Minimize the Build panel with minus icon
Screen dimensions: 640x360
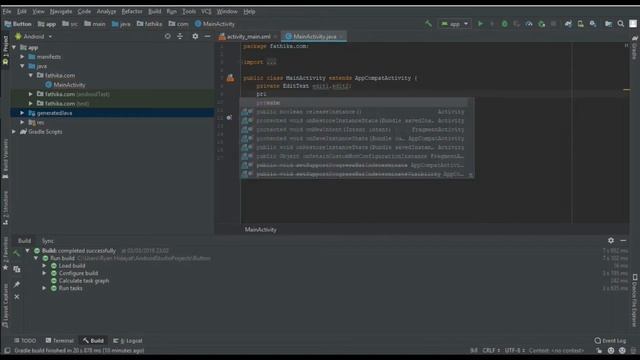pos(623,241)
